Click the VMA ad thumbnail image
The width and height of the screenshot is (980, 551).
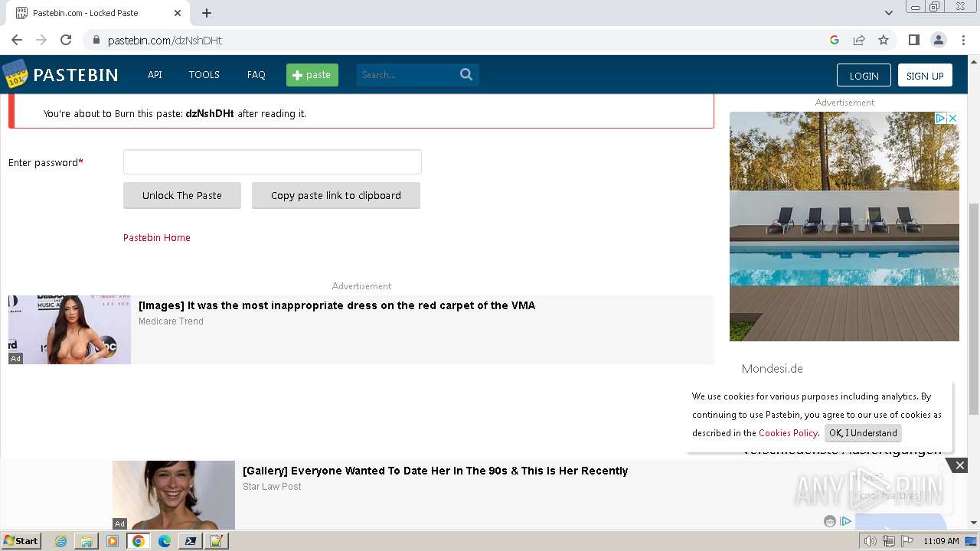(70, 330)
